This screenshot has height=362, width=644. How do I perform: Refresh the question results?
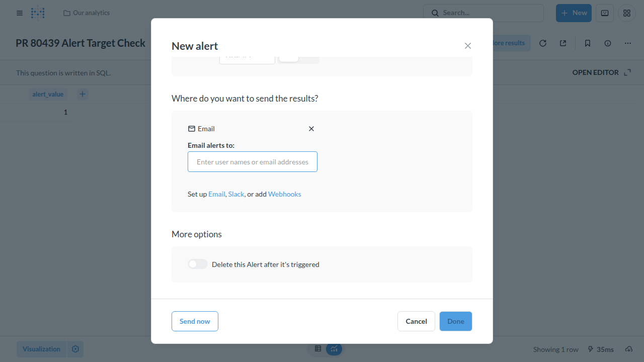[543, 43]
